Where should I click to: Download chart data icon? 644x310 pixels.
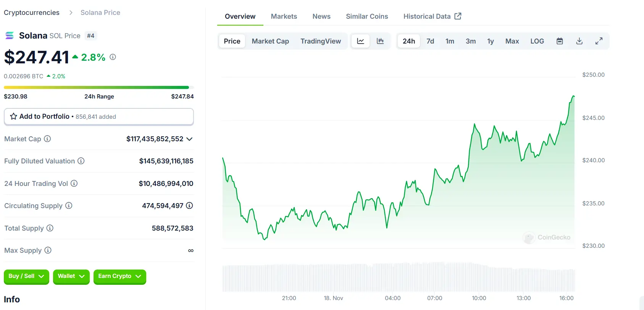(x=579, y=41)
